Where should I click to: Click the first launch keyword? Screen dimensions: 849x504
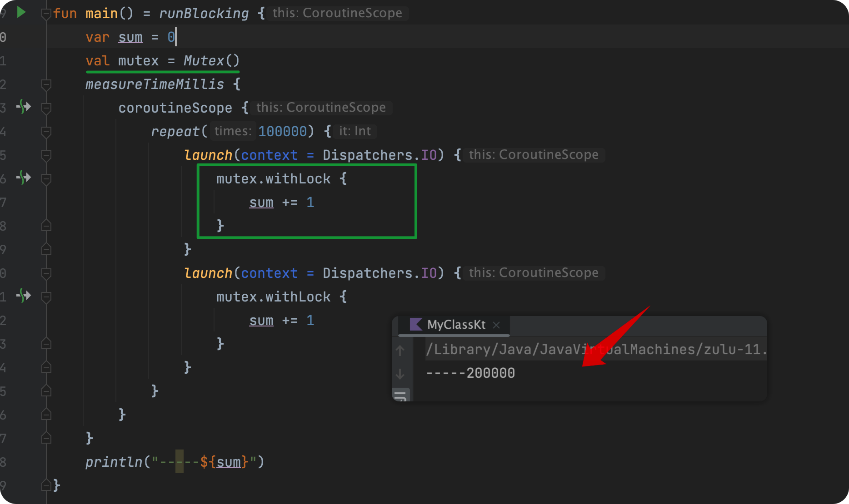click(x=208, y=155)
